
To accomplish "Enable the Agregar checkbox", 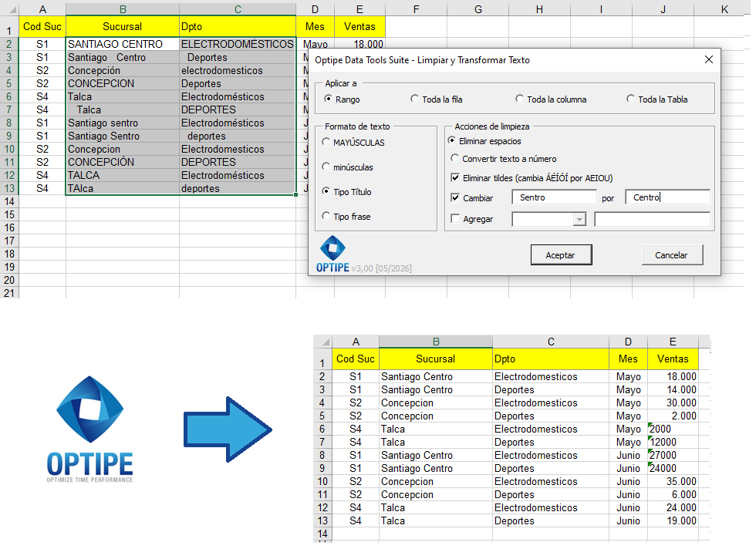I will [x=454, y=219].
